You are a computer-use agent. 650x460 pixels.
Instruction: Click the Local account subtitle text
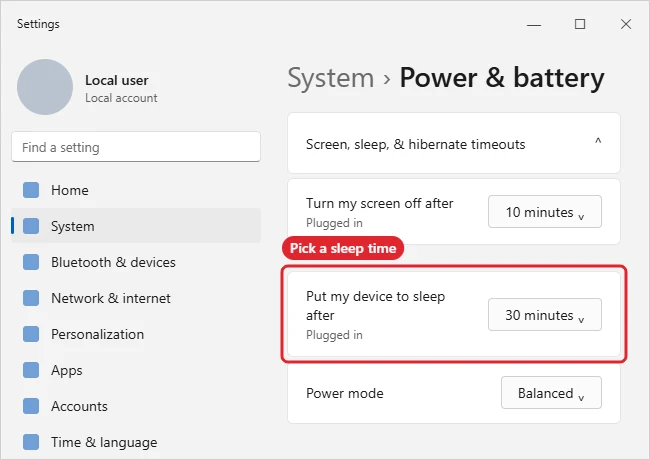click(x=121, y=98)
